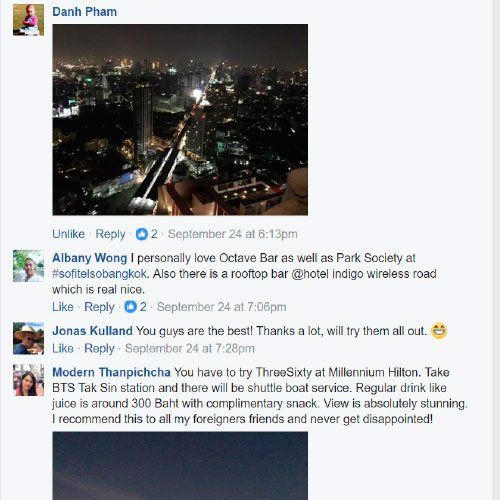The image size is (500, 500).
Task: Unlike Danh Pham's photo comment
Action: click(68, 234)
